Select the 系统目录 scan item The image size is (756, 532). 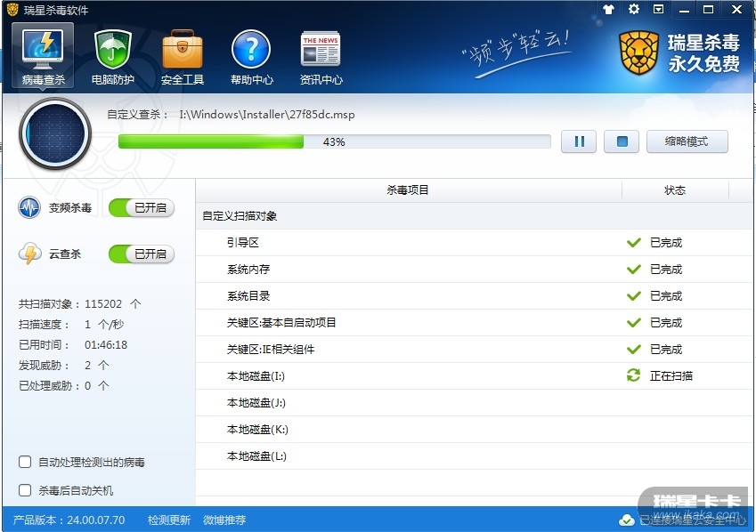(x=474, y=296)
